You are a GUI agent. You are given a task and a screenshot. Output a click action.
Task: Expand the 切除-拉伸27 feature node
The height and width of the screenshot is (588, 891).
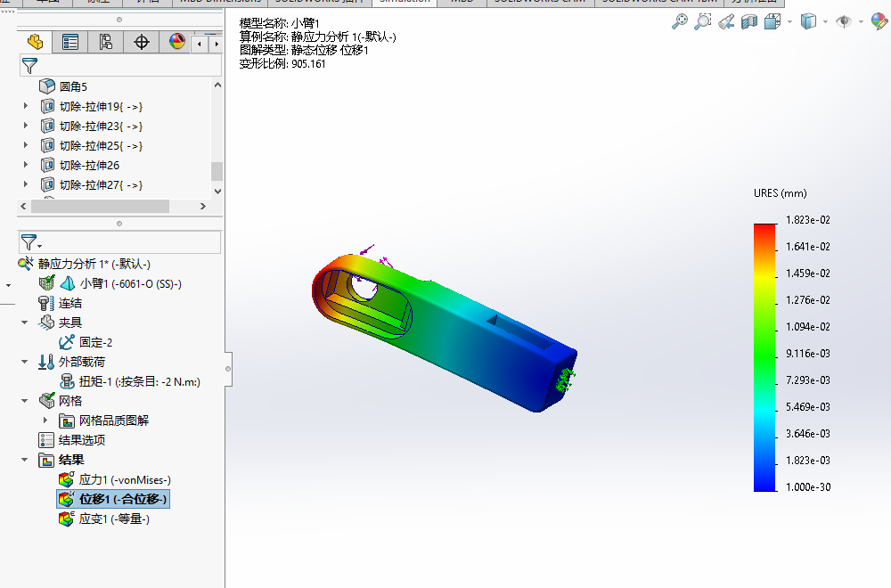pos(26,184)
